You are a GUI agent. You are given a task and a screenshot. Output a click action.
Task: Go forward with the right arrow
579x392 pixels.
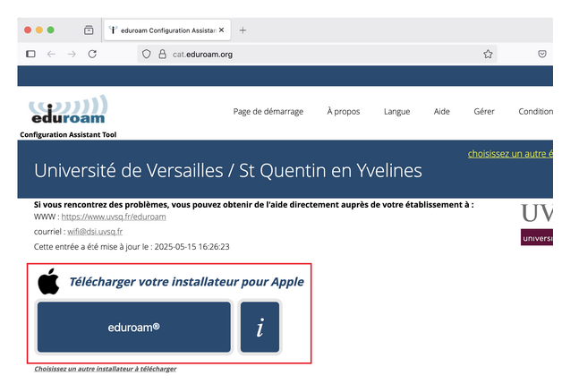[x=72, y=54]
